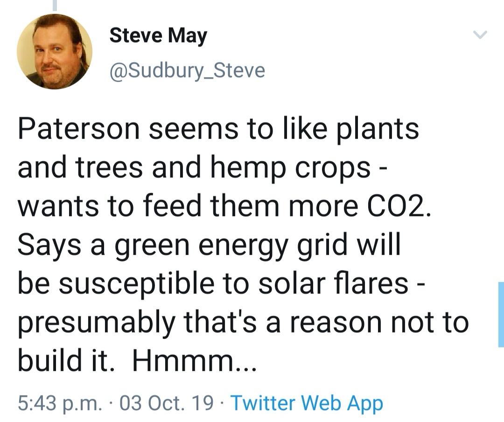This screenshot has width=504, height=422.
Task: Click the 5:43 p.m. timestamp
Action: (60, 403)
